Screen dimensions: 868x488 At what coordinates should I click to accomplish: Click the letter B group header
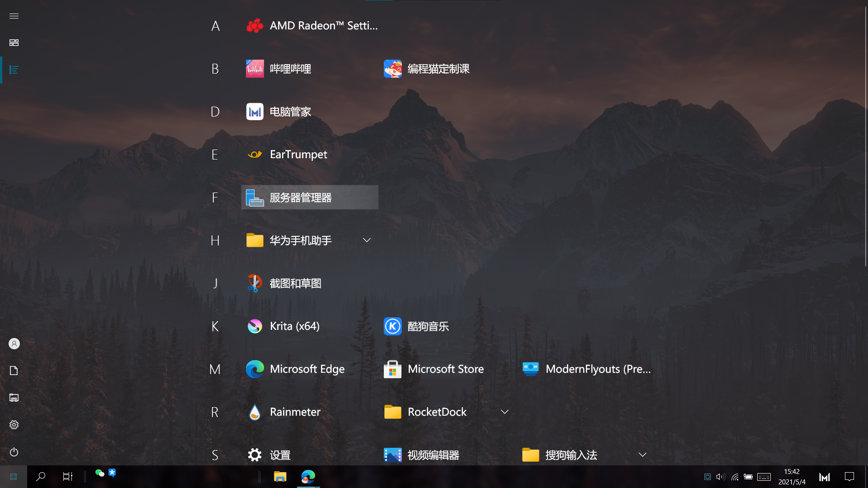(215, 69)
